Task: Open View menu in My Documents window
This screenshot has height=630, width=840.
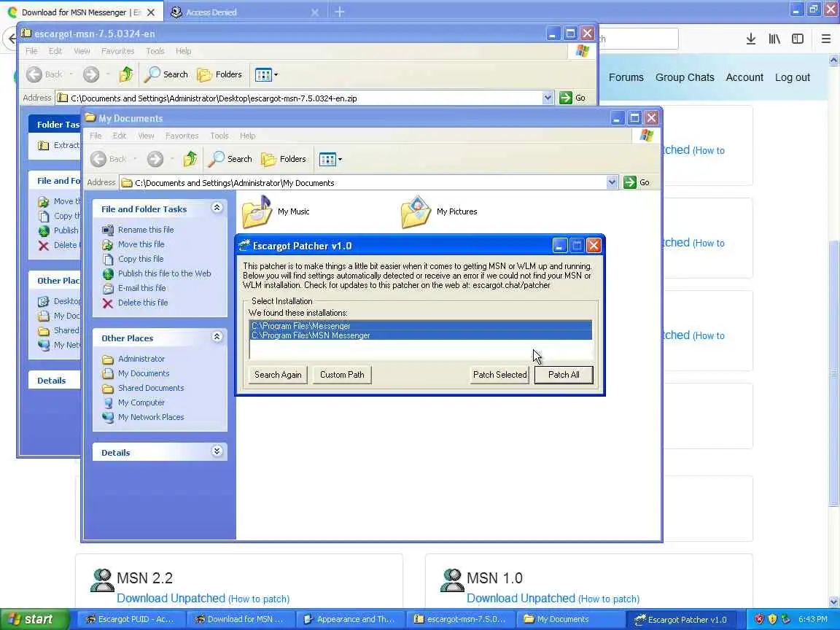Action: (146, 136)
